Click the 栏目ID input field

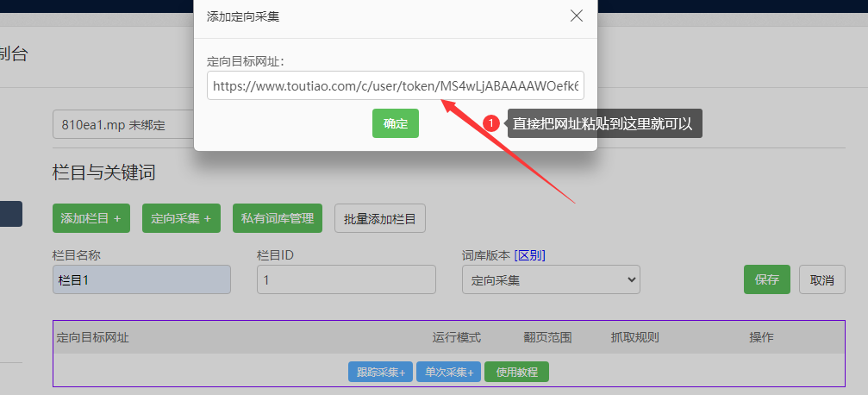[346, 279]
